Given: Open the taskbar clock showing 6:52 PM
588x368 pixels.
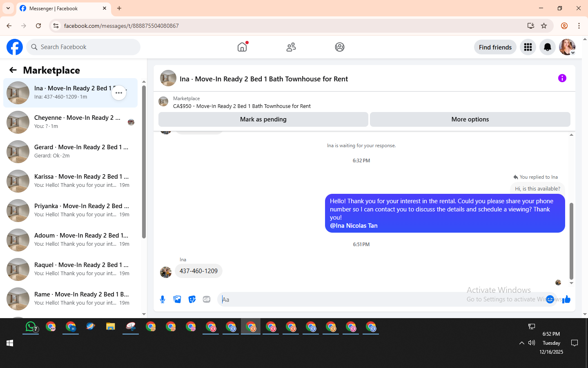Looking at the screenshot, I should pyautogui.click(x=551, y=343).
